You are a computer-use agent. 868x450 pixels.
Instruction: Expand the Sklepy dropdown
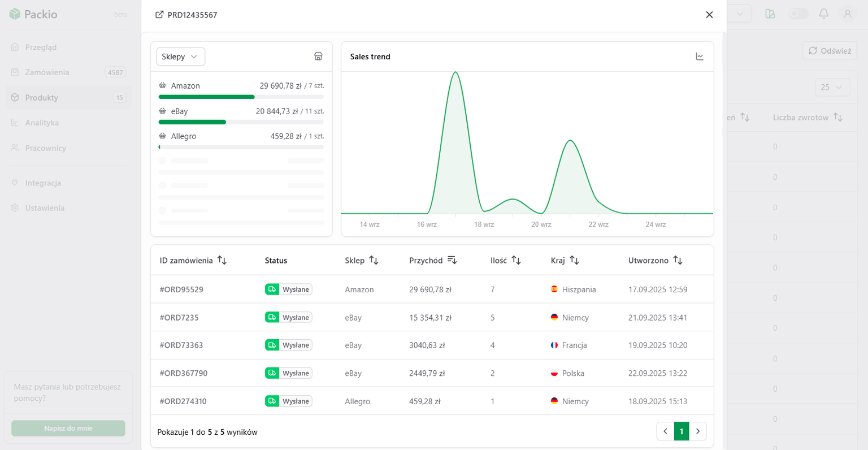click(180, 57)
